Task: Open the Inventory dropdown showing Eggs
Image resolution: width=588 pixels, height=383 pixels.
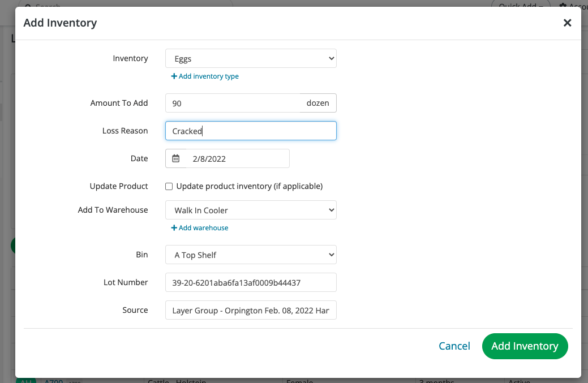Action: tap(251, 58)
